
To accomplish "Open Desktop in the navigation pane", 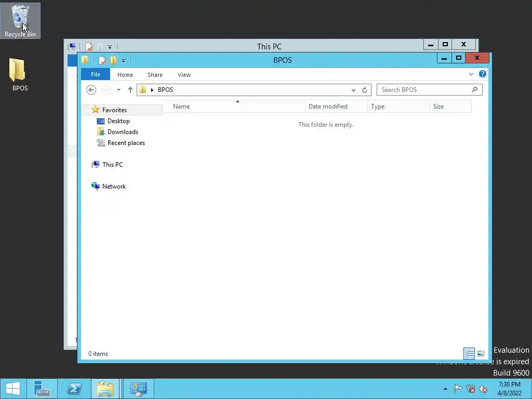I will point(118,121).
